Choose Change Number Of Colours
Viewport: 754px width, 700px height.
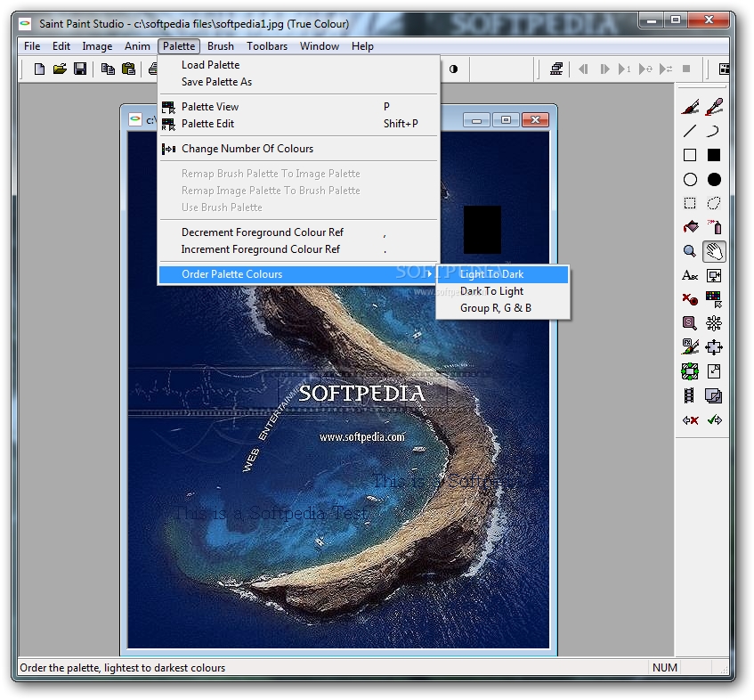point(298,149)
